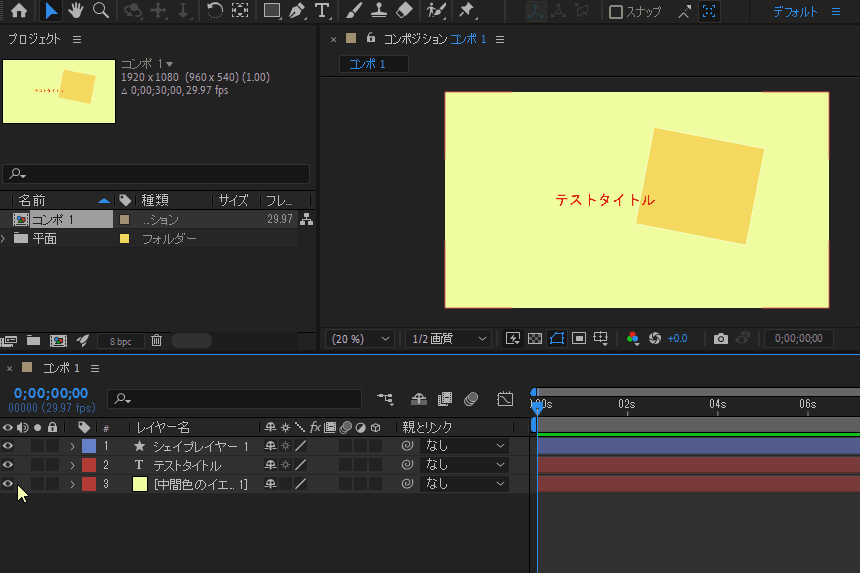The width and height of the screenshot is (860, 573).
Task: Enable Frame Blending for layers
Action: [445, 399]
